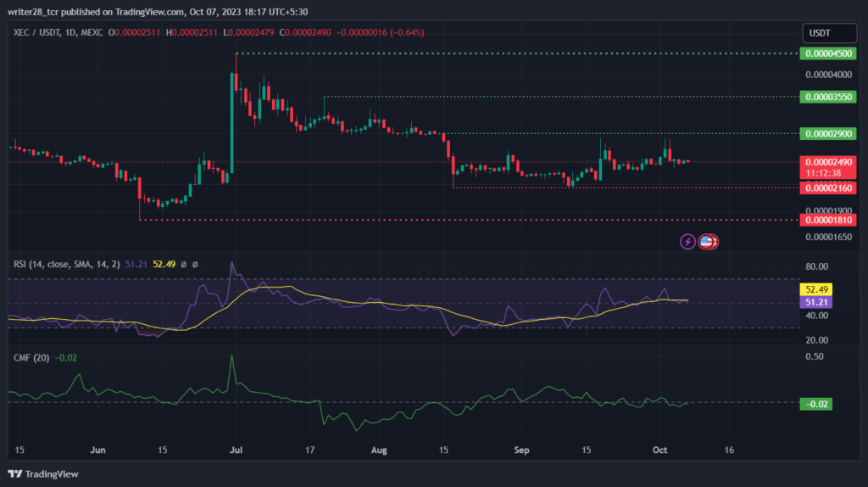Click the 0.00002900 green price tag

pyautogui.click(x=828, y=133)
